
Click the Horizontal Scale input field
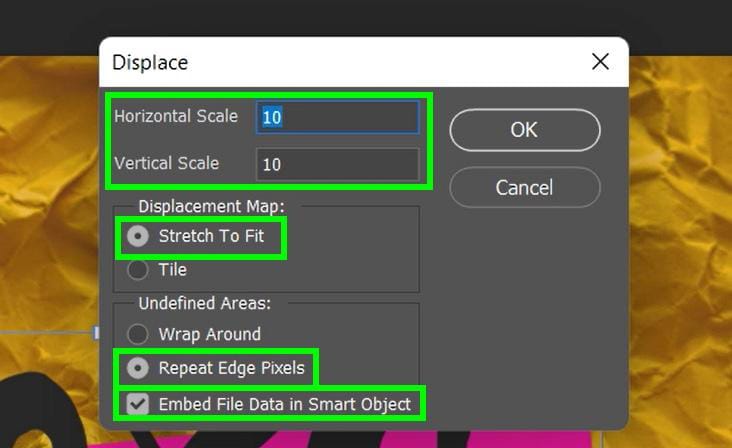point(338,117)
